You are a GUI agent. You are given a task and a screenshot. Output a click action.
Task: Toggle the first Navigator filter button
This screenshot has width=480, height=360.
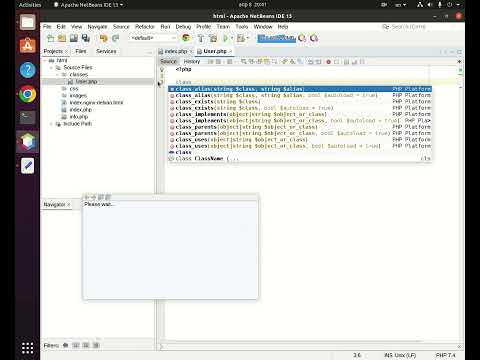(66, 345)
